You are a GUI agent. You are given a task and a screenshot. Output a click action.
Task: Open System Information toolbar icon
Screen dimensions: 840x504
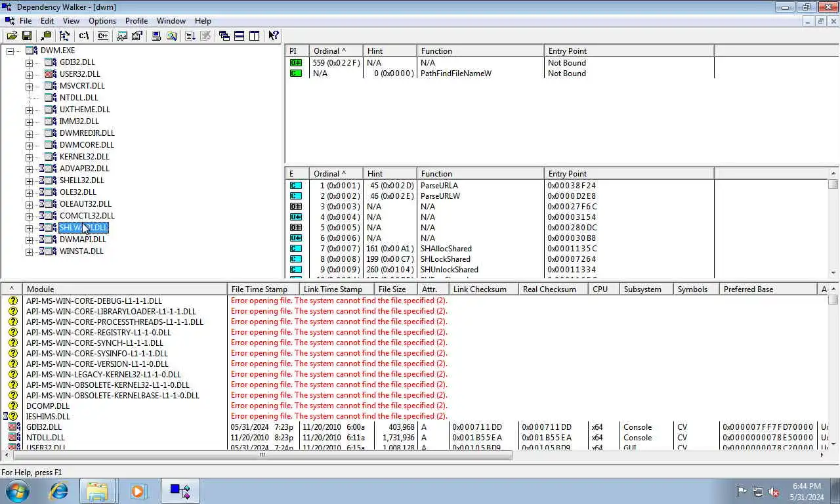click(x=157, y=35)
